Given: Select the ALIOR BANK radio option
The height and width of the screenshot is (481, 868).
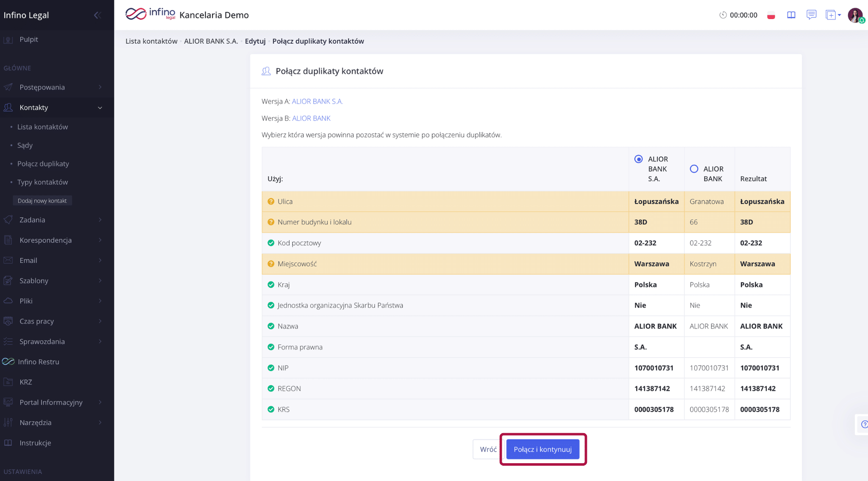Looking at the screenshot, I should pyautogui.click(x=694, y=169).
